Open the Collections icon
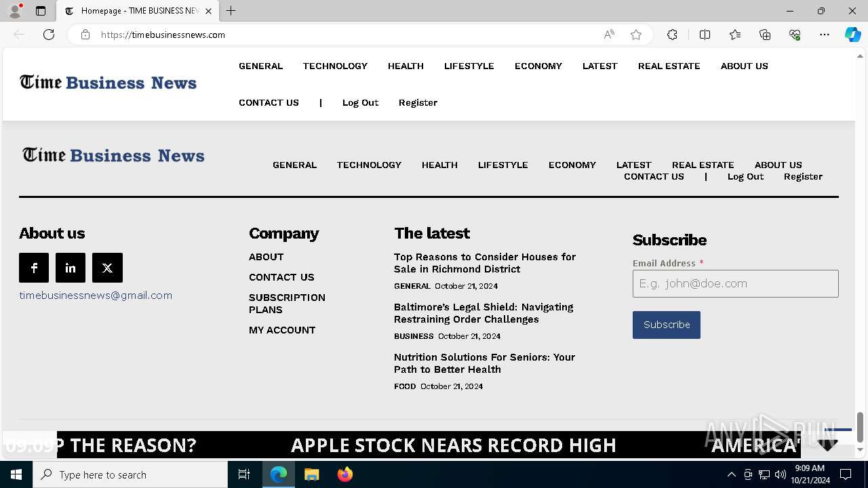 765,35
